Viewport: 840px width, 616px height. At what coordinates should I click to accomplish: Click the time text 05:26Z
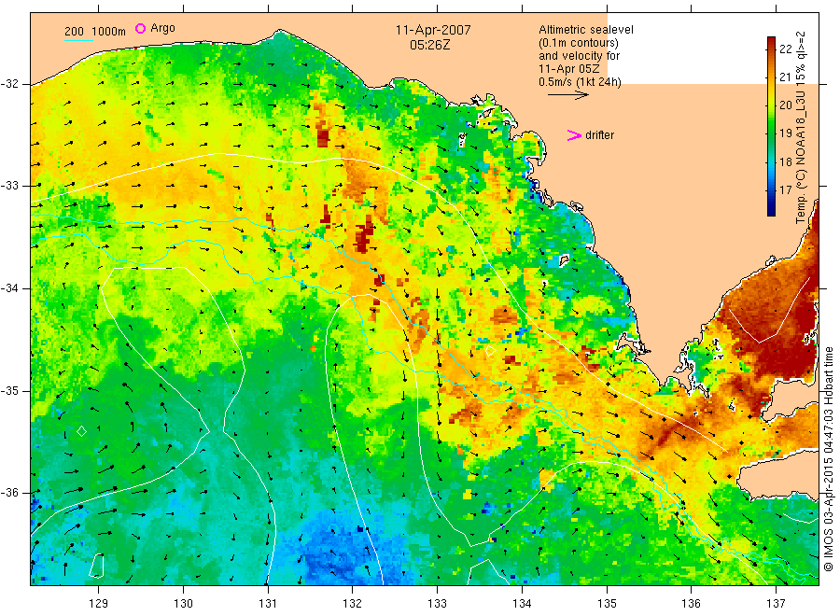pos(429,45)
